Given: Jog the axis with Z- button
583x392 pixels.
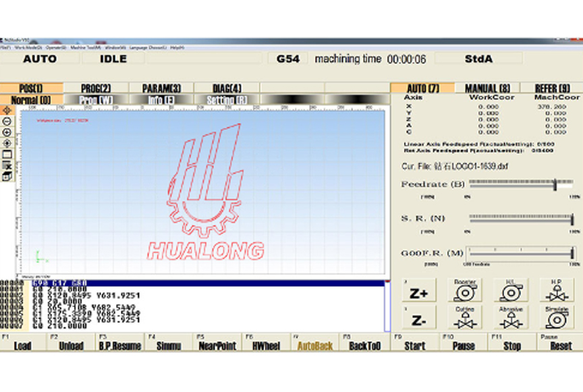Looking at the screenshot, I should (419, 318).
